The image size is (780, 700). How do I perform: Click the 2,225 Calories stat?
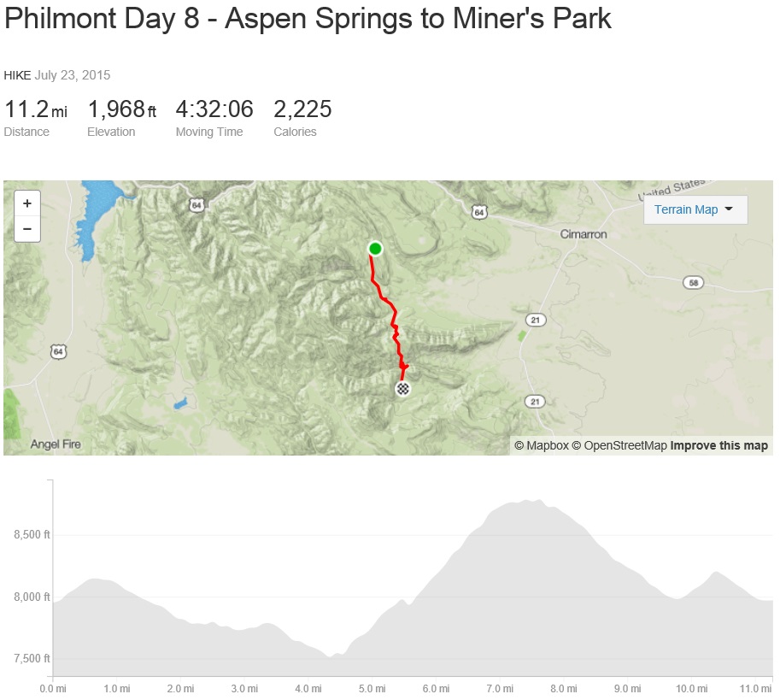pos(302,110)
